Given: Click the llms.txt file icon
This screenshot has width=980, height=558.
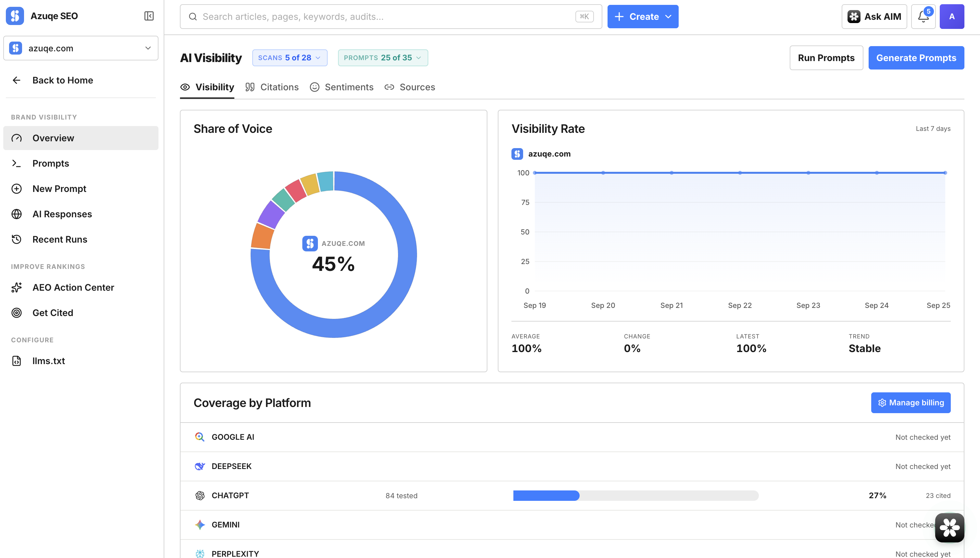Looking at the screenshot, I should (17, 361).
